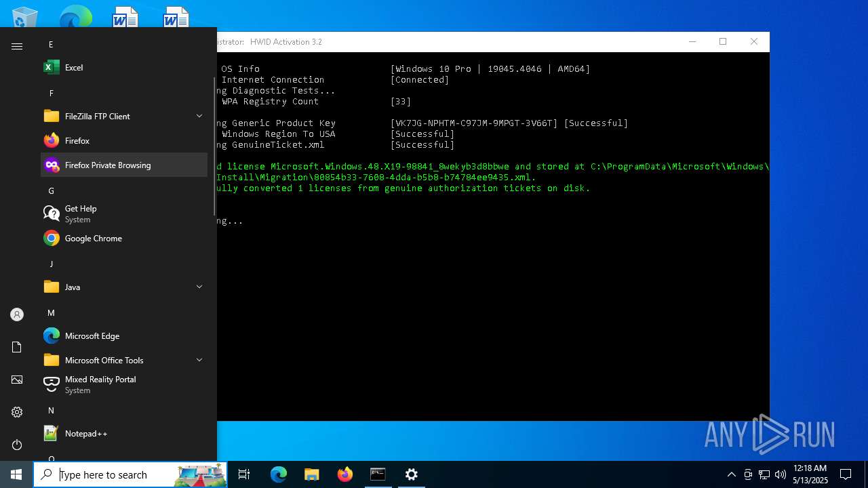Switch to the command prompt taskbar icon
This screenshot has width=868, height=488.
(378, 474)
